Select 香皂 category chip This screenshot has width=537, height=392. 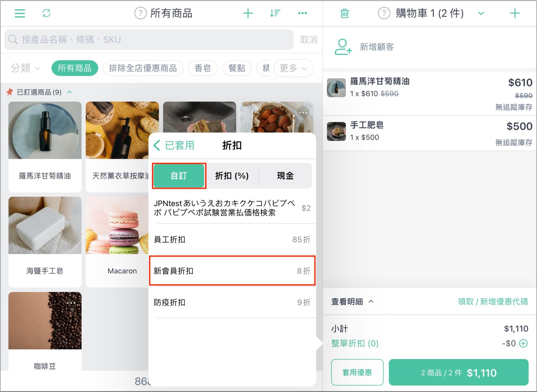click(203, 68)
